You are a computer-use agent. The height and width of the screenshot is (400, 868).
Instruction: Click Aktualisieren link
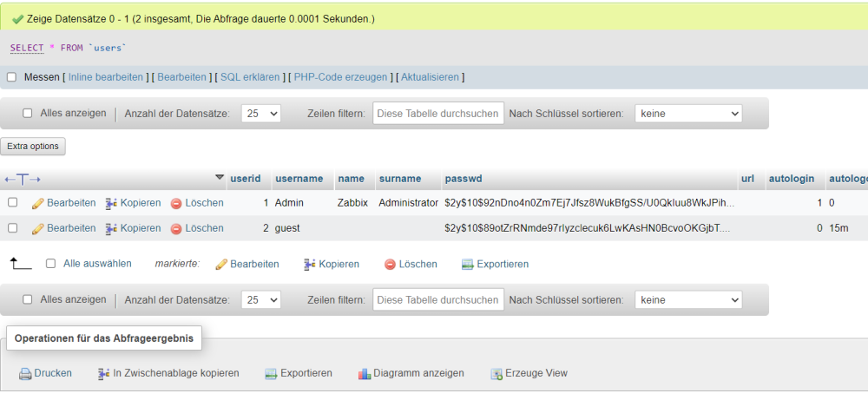click(x=431, y=77)
